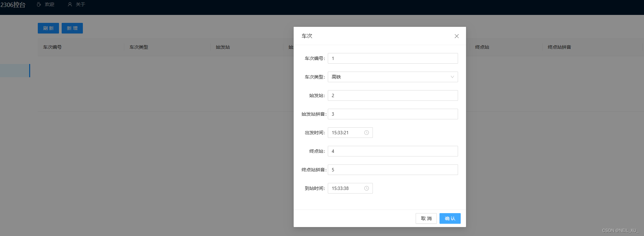644x236 pixels.
Task: Click the 欢迎 menu icon in header
Action: pyautogui.click(x=39, y=4)
